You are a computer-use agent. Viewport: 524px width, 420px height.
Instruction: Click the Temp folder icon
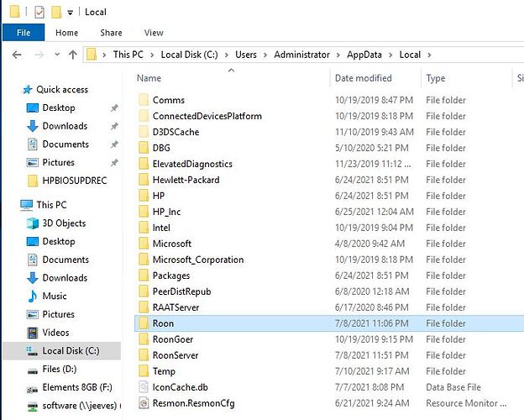[x=144, y=371]
